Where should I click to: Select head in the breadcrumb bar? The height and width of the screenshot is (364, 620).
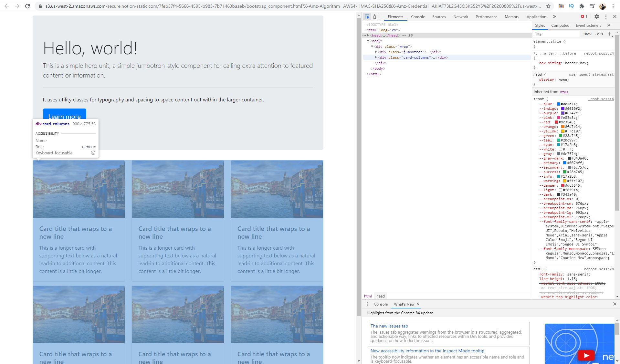tap(380, 296)
